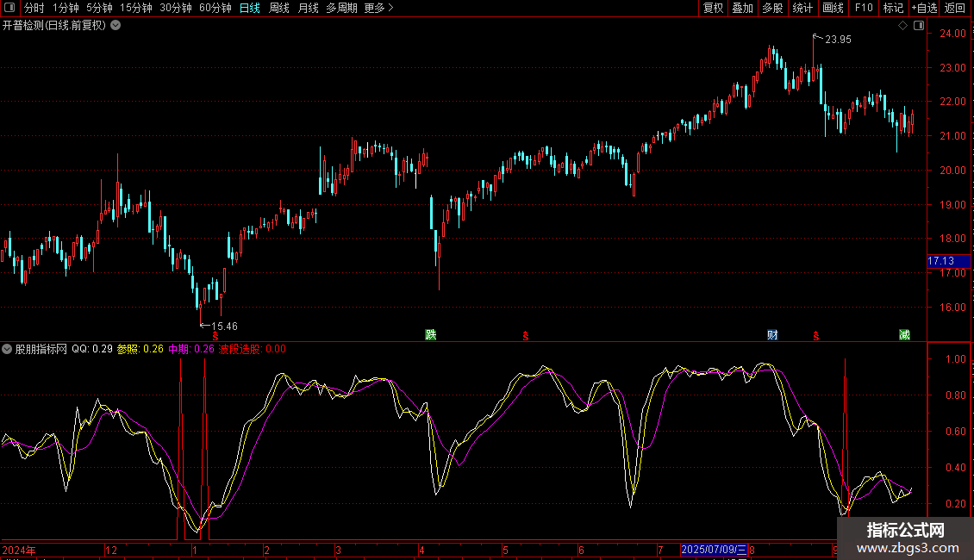Open indicator menu icon beside 股朋指标网

(x=7, y=349)
